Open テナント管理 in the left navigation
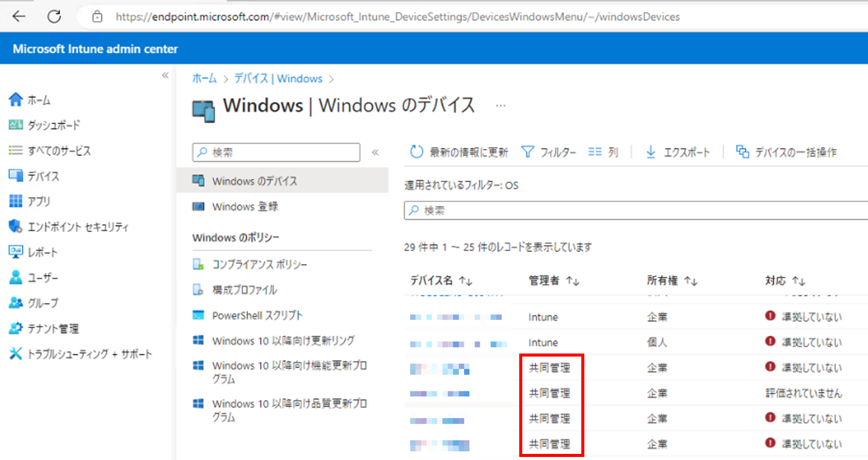Image resolution: width=868 pixels, height=460 pixels. tap(53, 329)
